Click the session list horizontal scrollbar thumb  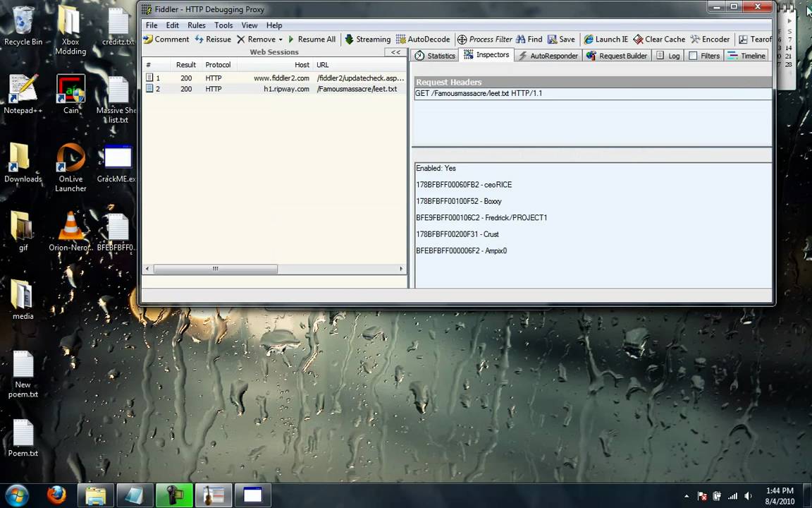(x=216, y=269)
